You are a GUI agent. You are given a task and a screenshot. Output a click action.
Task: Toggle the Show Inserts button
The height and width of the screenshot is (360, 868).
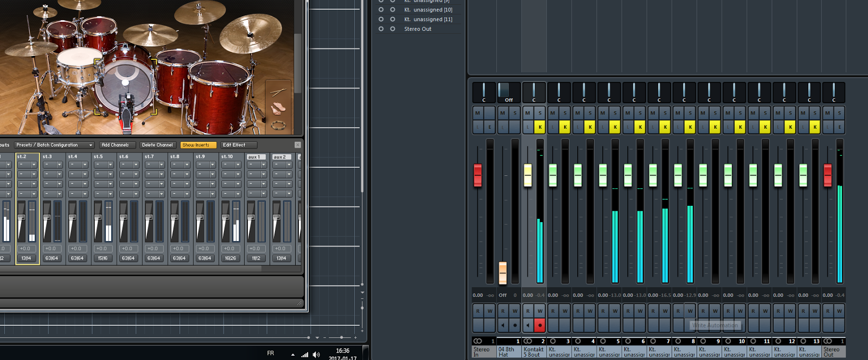(x=198, y=145)
